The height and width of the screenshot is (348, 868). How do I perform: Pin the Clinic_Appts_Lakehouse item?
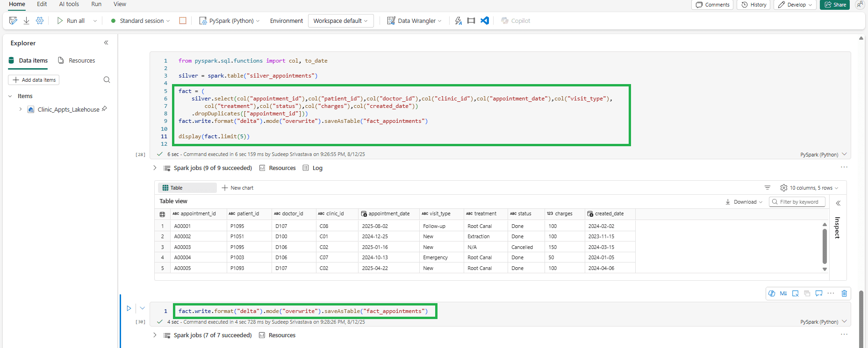pyautogui.click(x=105, y=109)
